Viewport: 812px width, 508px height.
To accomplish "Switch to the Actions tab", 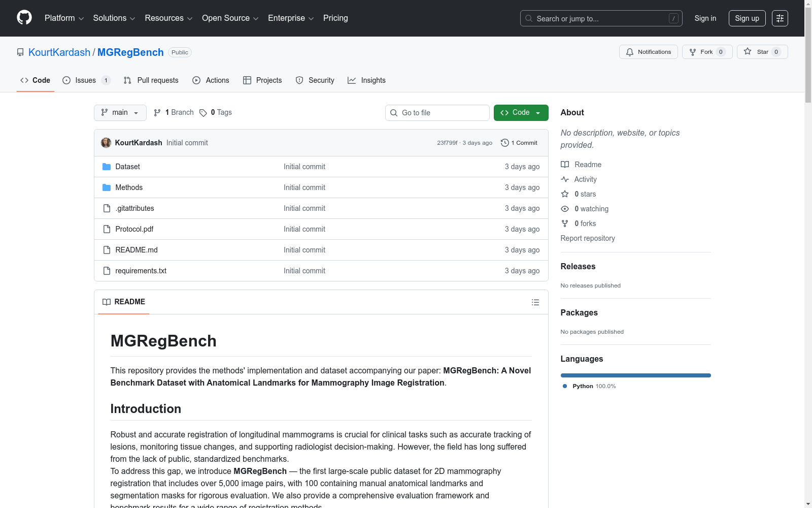I will pyautogui.click(x=211, y=80).
